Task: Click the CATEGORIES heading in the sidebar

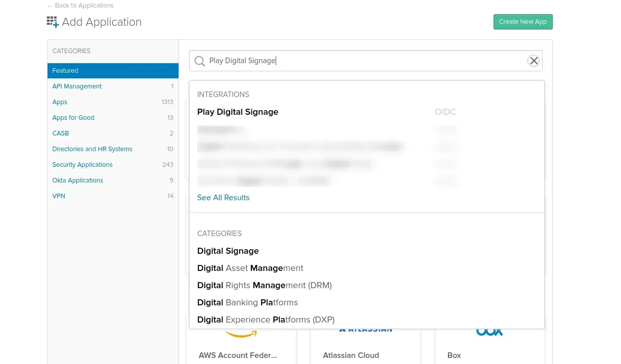Action: pos(71,51)
